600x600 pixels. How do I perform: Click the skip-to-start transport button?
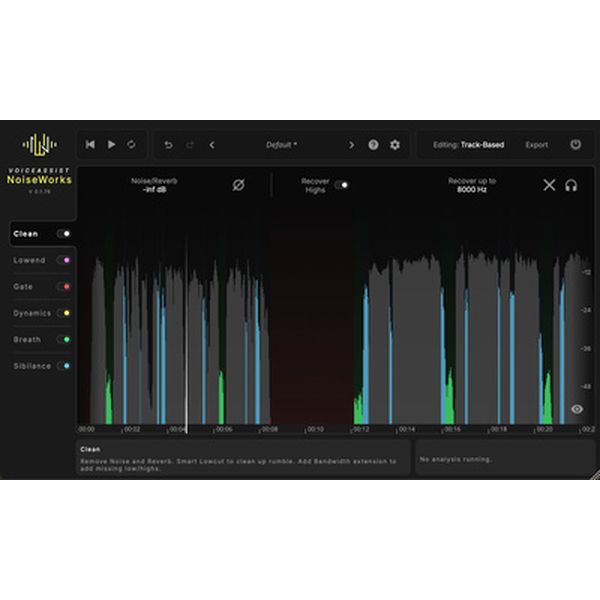point(90,145)
